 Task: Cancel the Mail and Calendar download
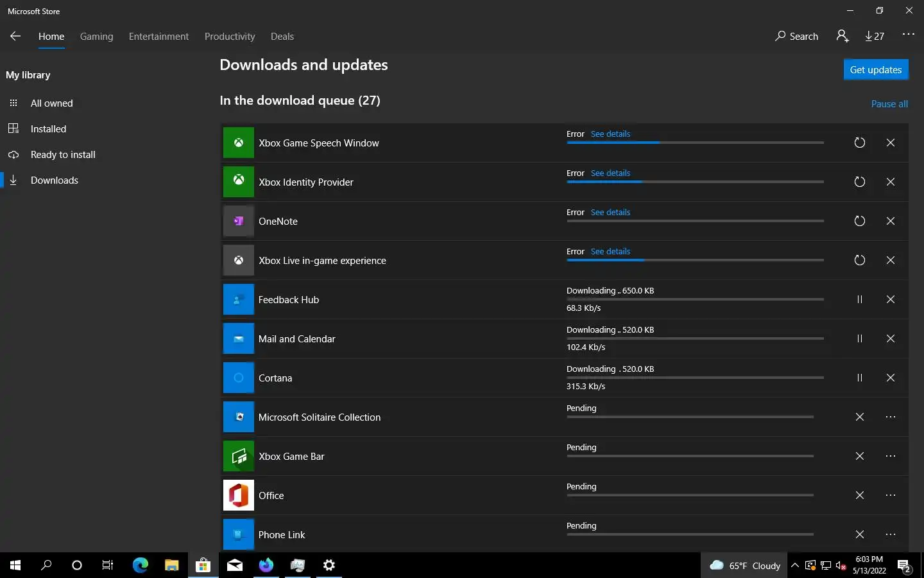[x=891, y=338]
